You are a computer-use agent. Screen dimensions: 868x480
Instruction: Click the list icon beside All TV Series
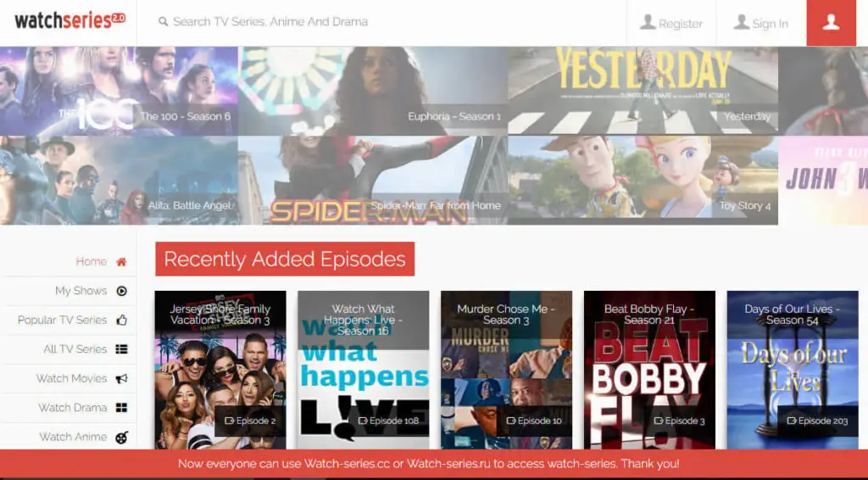(122, 349)
